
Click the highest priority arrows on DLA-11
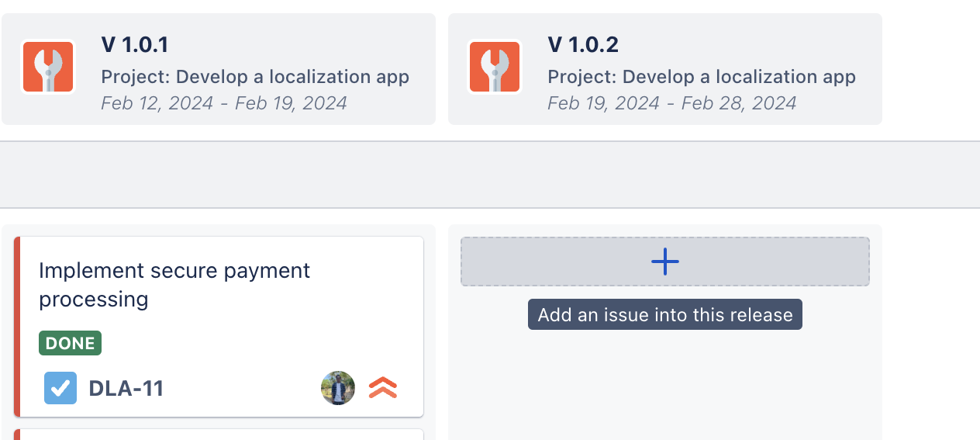tap(383, 388)
